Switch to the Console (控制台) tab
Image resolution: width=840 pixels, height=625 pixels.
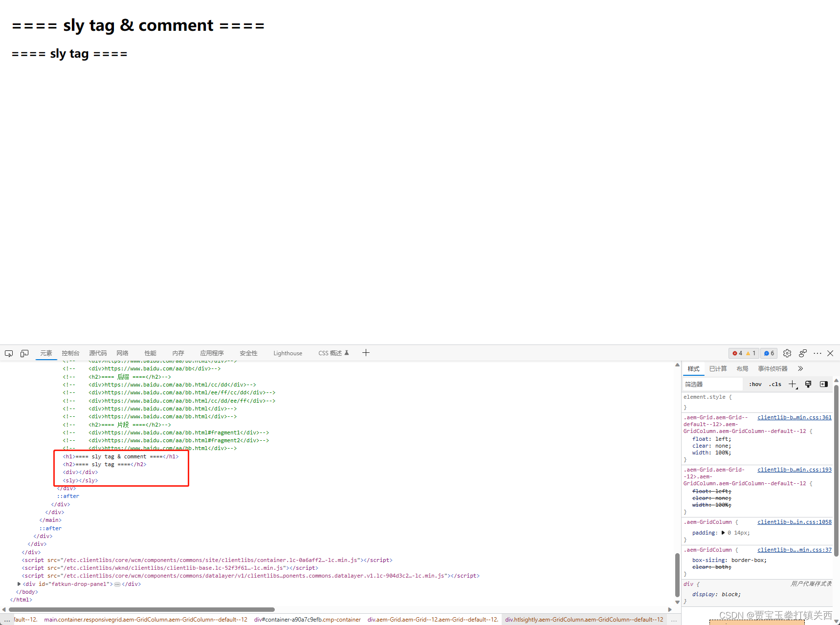(70, 353)
